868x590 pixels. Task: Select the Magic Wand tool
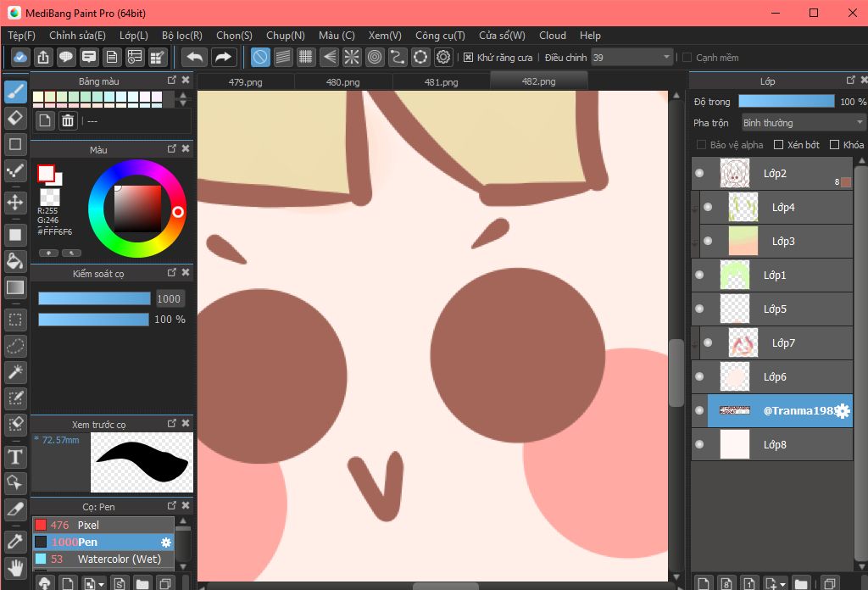click(15, 372)
